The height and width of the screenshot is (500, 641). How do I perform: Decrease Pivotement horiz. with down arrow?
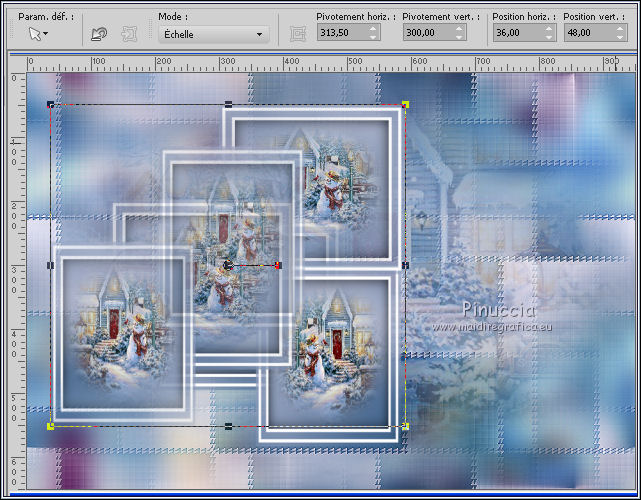373,37
